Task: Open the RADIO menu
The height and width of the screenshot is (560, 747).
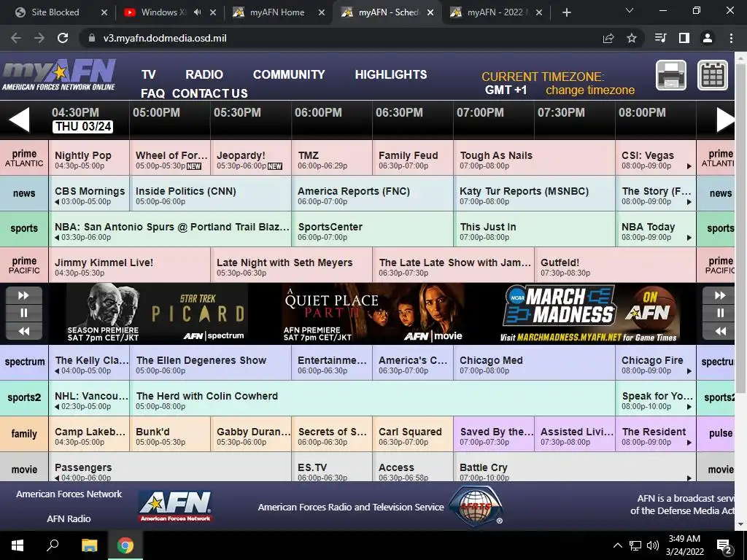Action: coord(204,75)
